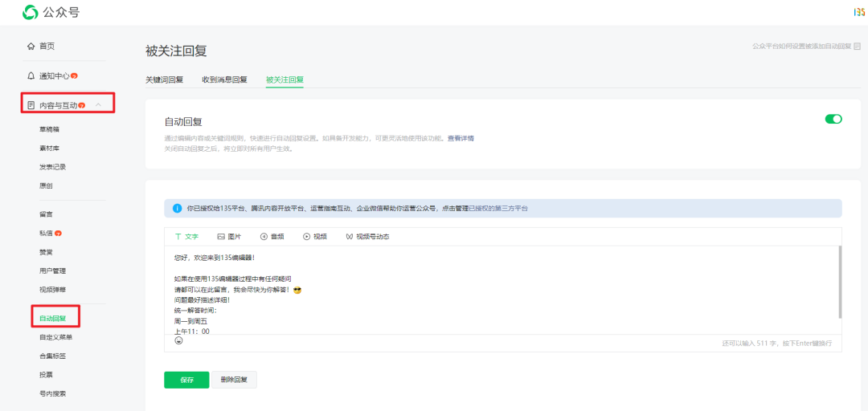The width and height of the screenshot is (868, 411).
Task: Switch to the 收到消息回复 tab
Action: pos(225,79)
